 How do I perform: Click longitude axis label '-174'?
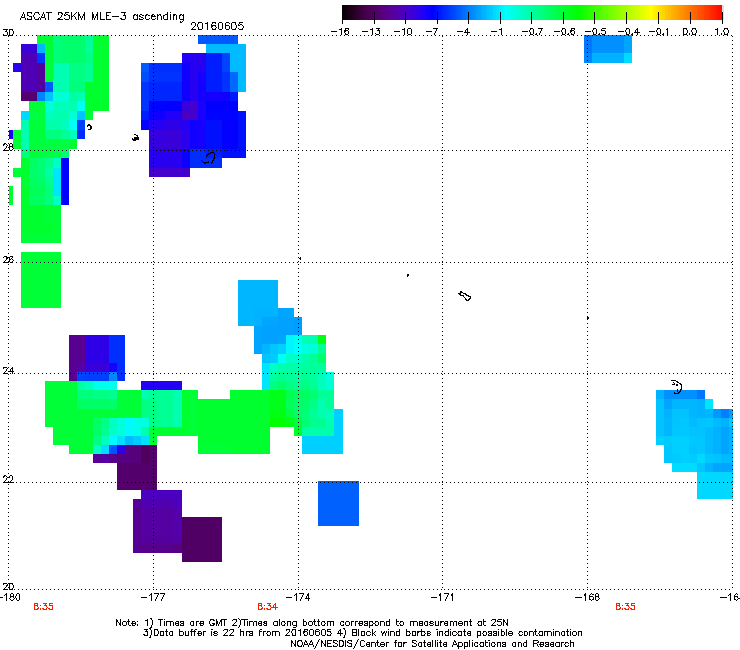298,598
